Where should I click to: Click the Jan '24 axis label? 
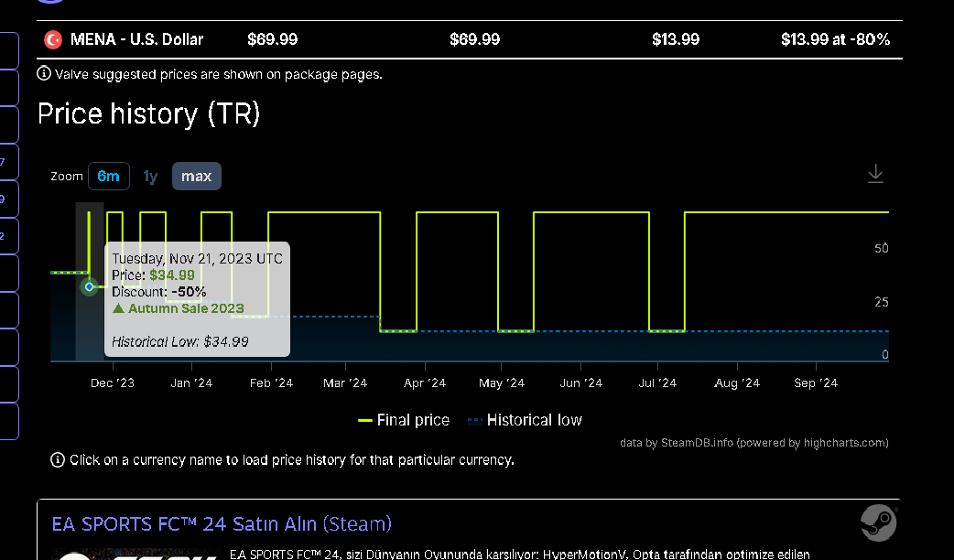[x=191, y=383]
